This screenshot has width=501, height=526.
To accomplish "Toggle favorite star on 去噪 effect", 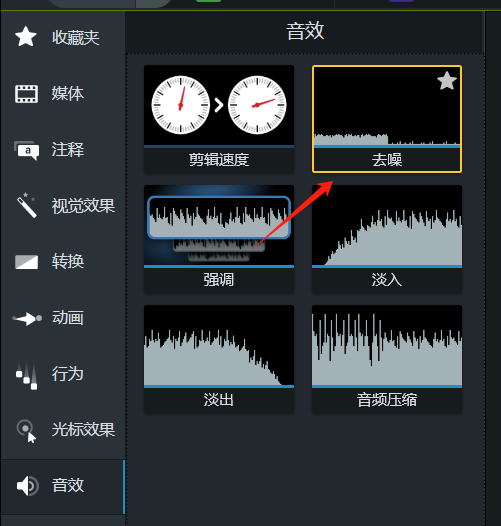I will click(447, 81).
